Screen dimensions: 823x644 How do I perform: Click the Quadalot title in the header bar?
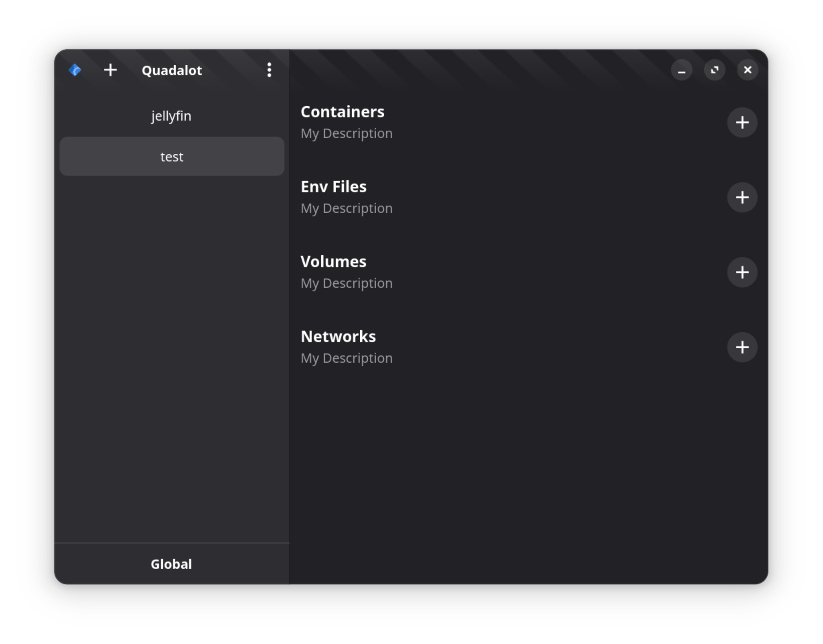pos(172,70)
